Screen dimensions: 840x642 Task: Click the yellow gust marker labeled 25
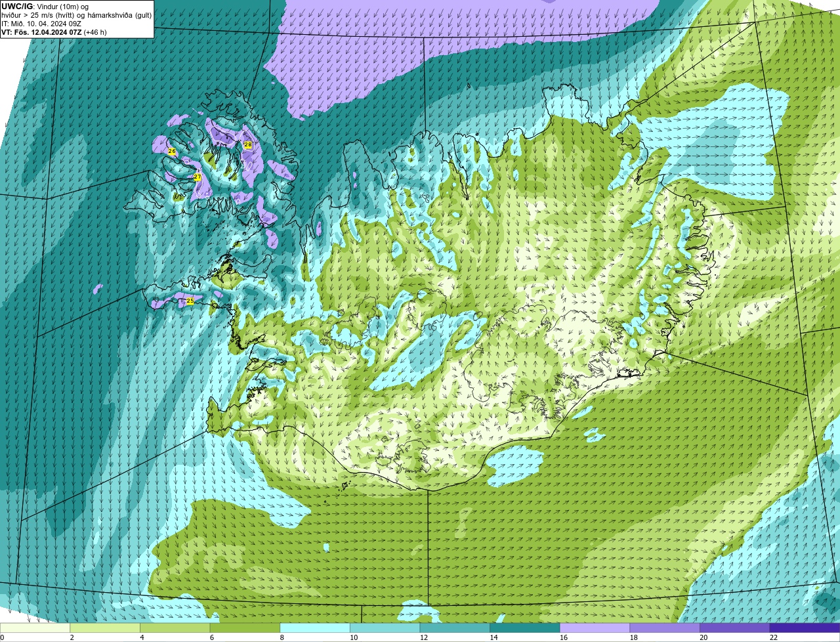point(190,301)
